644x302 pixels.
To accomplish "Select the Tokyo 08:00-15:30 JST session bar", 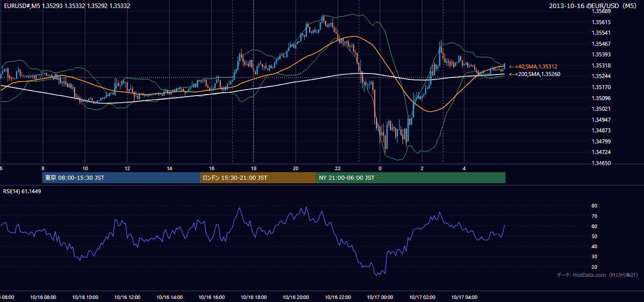I will tap(121, 178).
